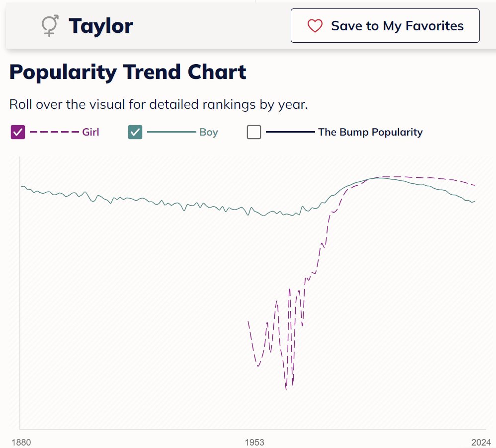Viewport: 496px width, 448px height.
Task: Click the navy Bump Popularity legend line
Action: pyautogui.click(x=290, y=132)
